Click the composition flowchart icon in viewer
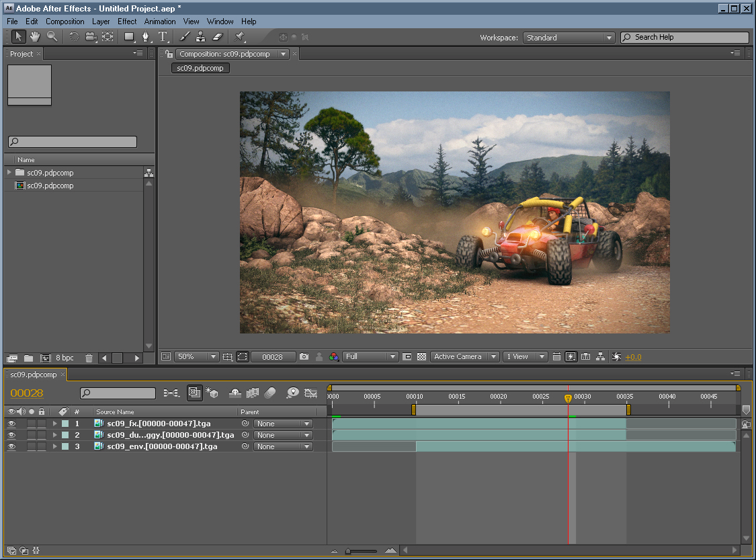 point(600,357)
